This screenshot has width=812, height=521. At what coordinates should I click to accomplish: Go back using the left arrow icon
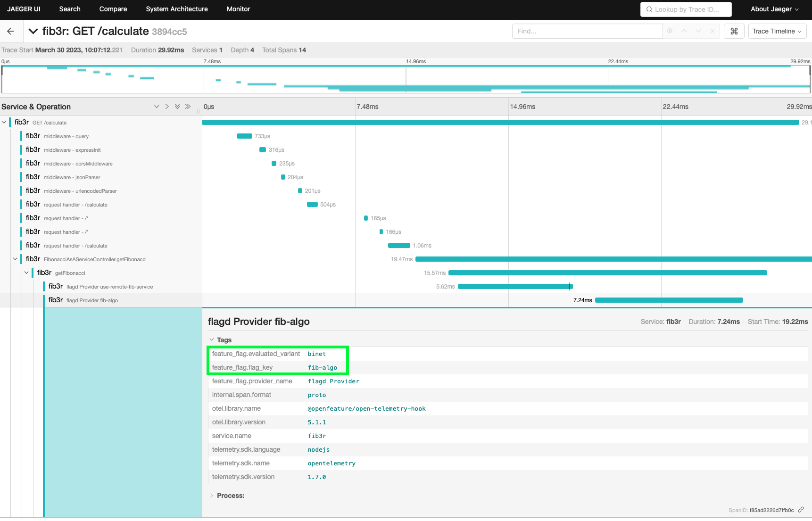tap(10, 31)
